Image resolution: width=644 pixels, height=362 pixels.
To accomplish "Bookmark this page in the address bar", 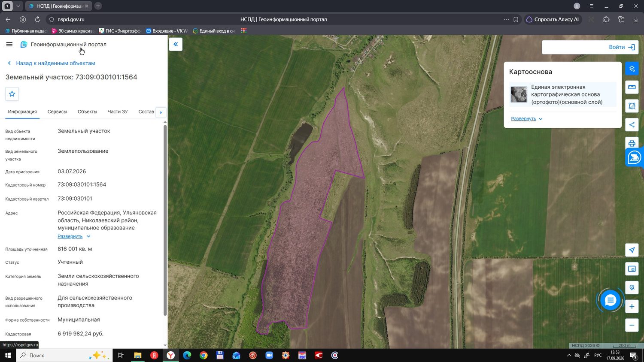I will 516,19.
